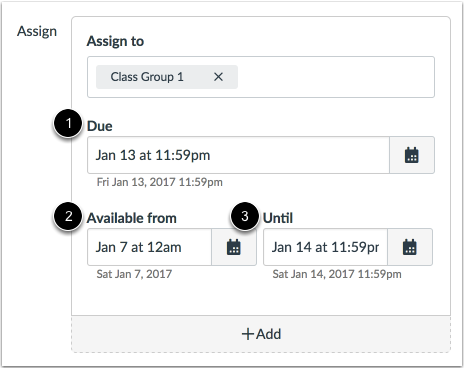Click the Sat Jan 14, 2017 helper text
The image size is (464, 368).
337,274
